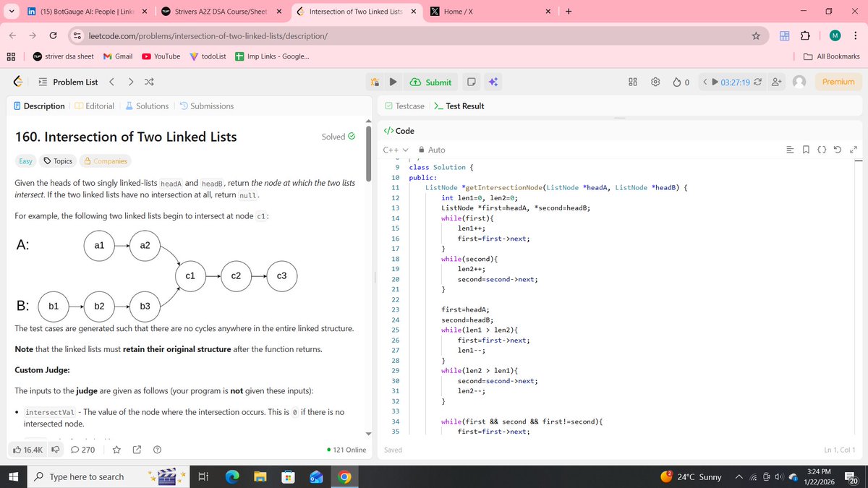Dislike the problem with thumbs down
The width and height of the screenshot is (868, 488).
pos(55,450)
